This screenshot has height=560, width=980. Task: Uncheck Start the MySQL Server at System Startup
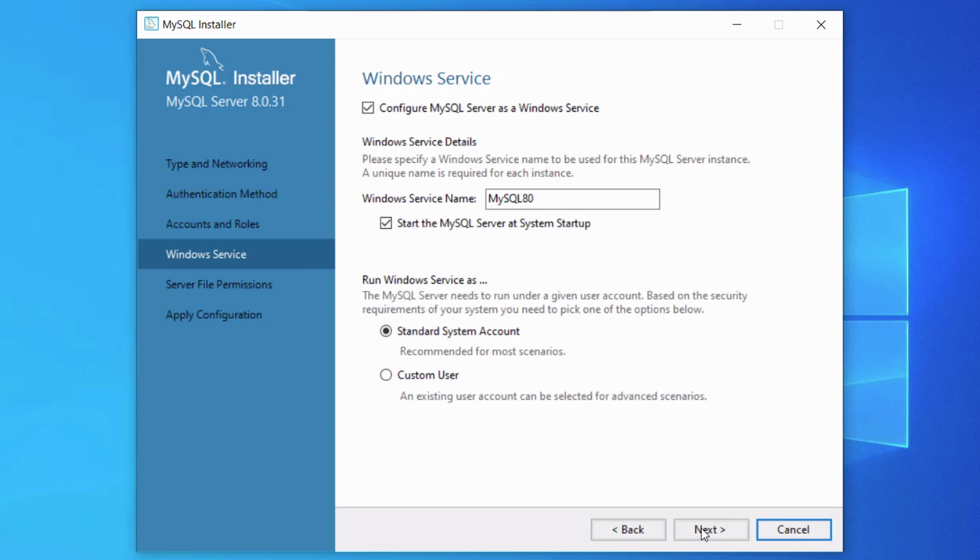pos(386,223)
